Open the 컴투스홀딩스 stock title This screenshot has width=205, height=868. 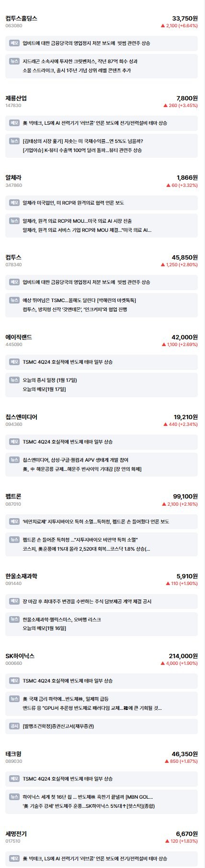pyautogui.click(x=22, y=18)
